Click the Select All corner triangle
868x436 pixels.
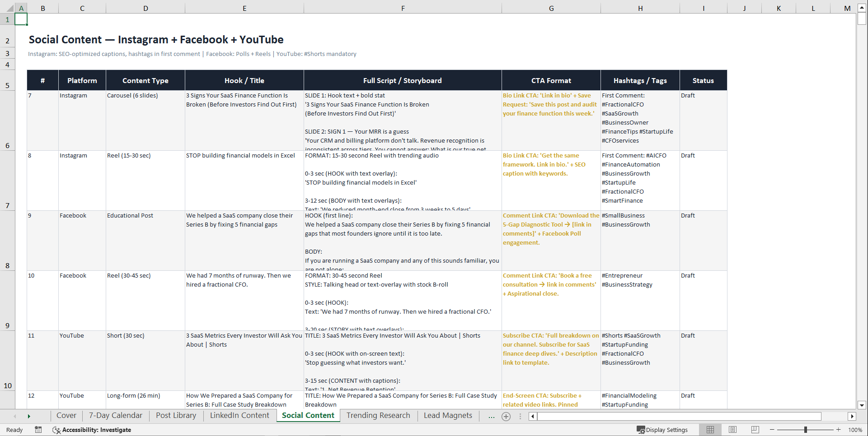(10, 8)
